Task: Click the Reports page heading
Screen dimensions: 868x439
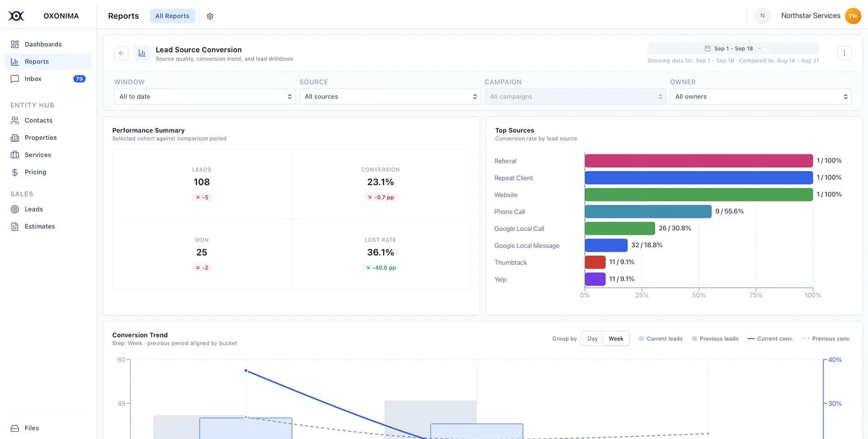Action: (x=124, y=16)
